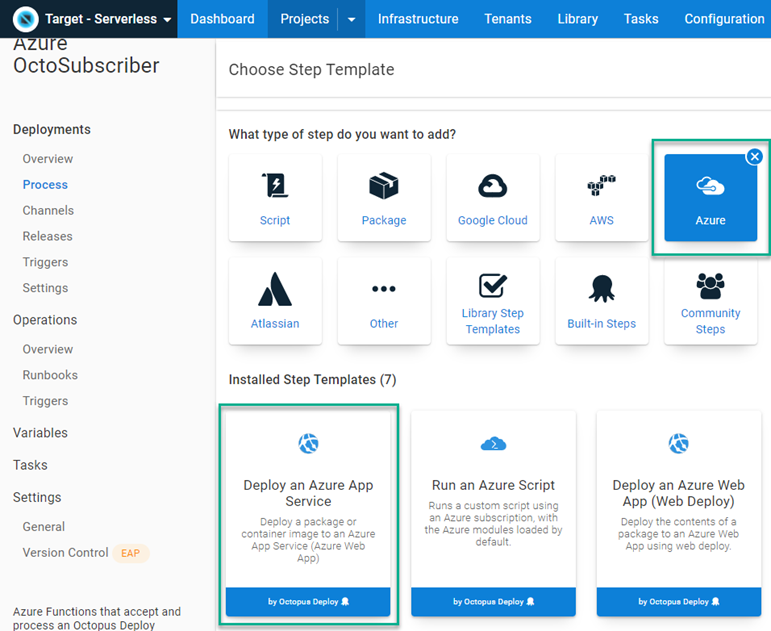Select the AWS step type icon

601,185
